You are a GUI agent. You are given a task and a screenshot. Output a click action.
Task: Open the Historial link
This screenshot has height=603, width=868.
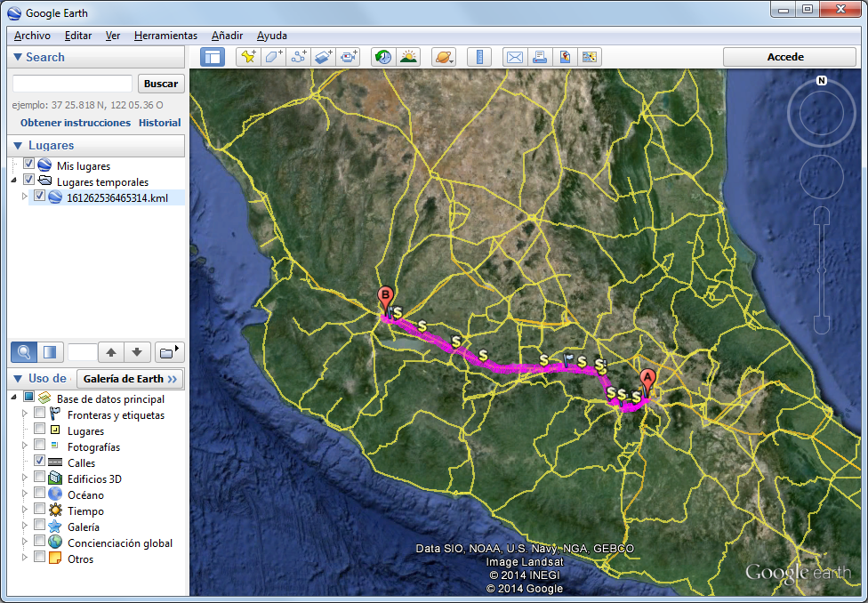(x=159, y=123)
